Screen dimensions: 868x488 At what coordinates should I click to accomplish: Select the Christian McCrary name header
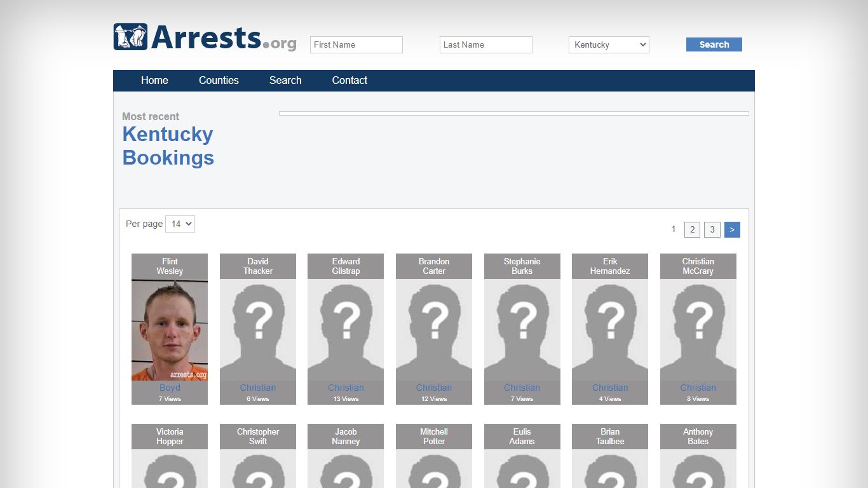(698, 266)
